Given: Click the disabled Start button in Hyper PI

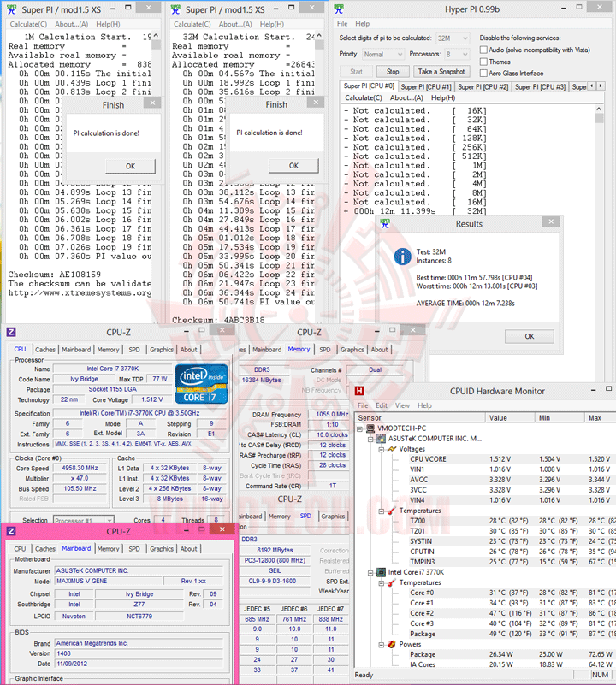Looking at the screenshot, I should [356, 71].
